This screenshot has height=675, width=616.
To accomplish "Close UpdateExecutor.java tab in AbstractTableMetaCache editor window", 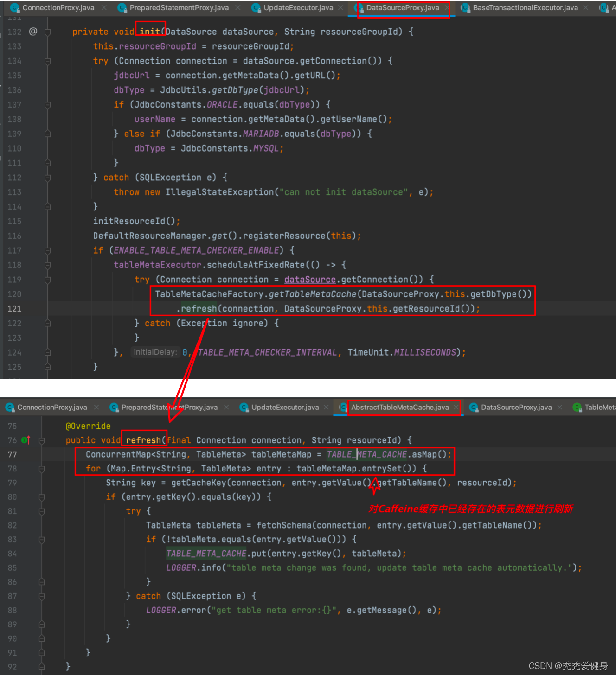I will pyautogui.click(x=327, y=408).
